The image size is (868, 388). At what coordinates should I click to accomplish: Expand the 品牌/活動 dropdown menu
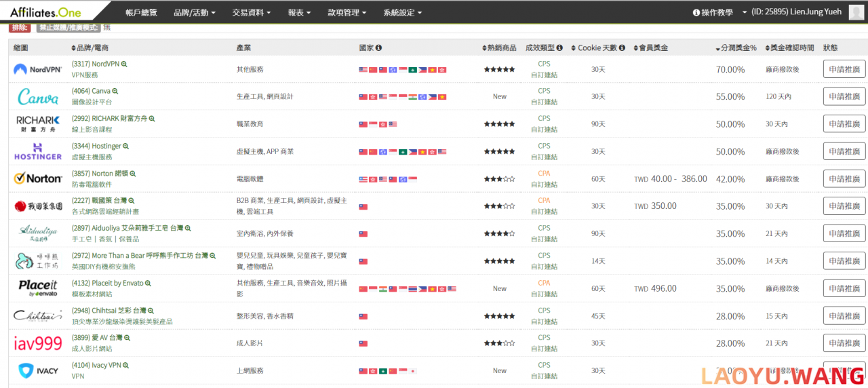pos(195,12)
